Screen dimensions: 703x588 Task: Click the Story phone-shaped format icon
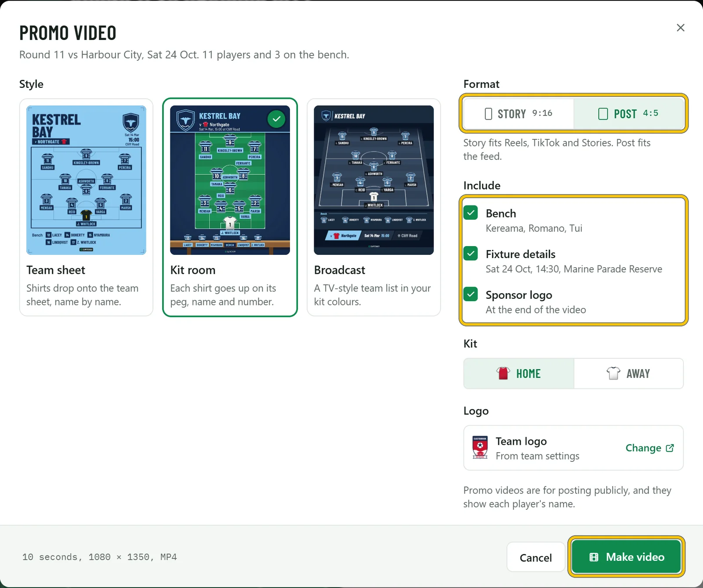pyautogui.click(x=488, y=114)
